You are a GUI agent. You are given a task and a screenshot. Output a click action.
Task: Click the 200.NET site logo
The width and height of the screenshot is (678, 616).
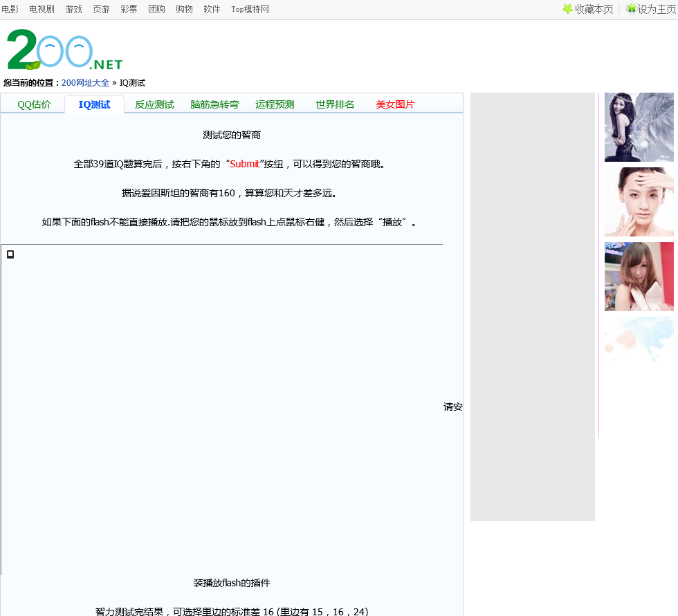click(65, 49)
